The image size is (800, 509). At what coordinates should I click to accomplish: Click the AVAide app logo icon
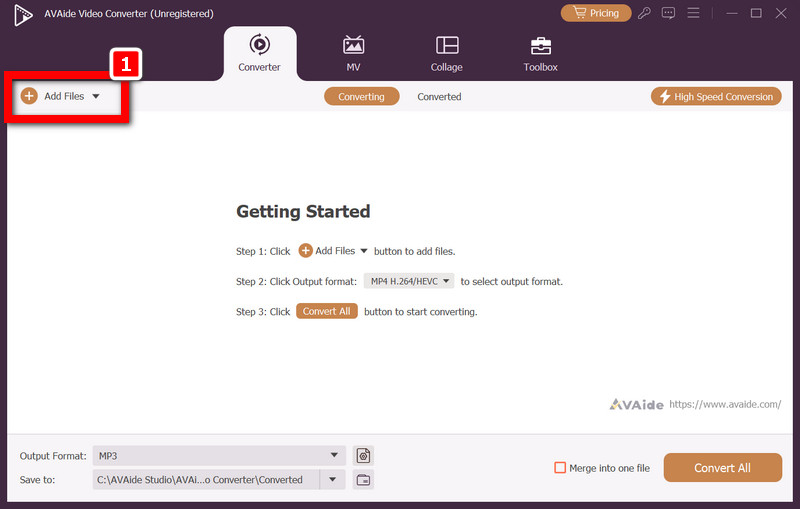pyautogui.click(x=23, y=15)
